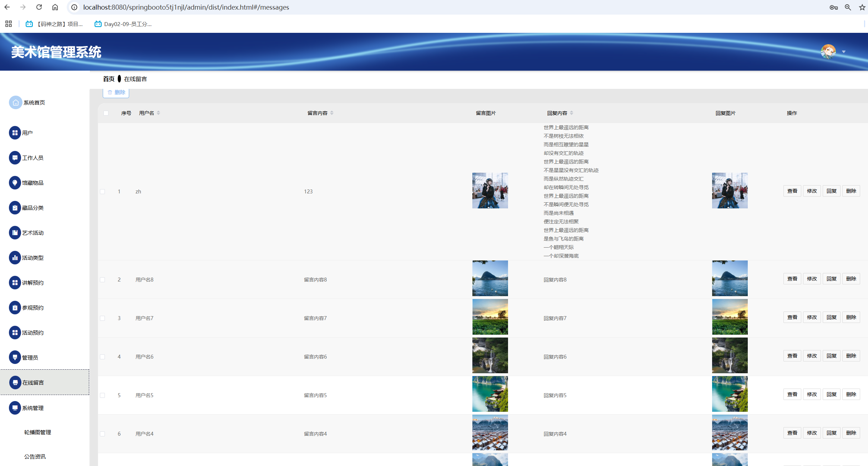The width and height of the screenshot is (868, 466).
Task: Tick the checkbox for row zh
Action: tap(102, 192)
